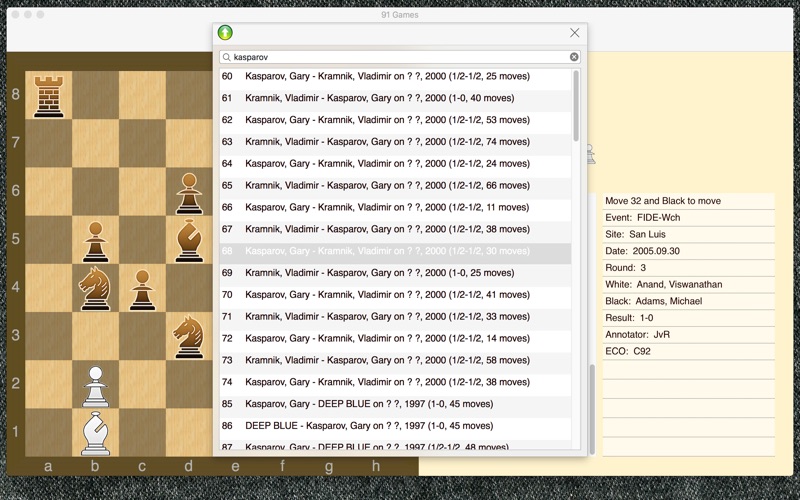Select the black bishop on d5
Image resolution: width=800 pixels, height=500 pixels.
coord(189,240)
